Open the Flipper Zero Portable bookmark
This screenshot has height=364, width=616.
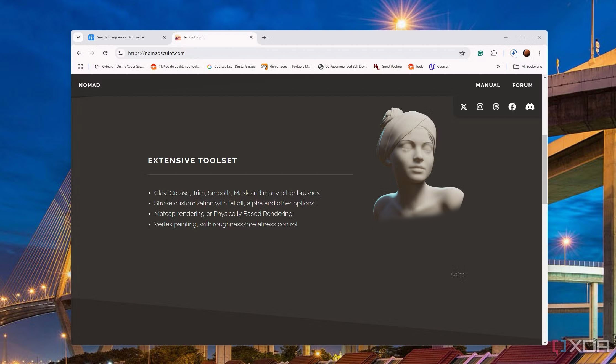(286, 67)
